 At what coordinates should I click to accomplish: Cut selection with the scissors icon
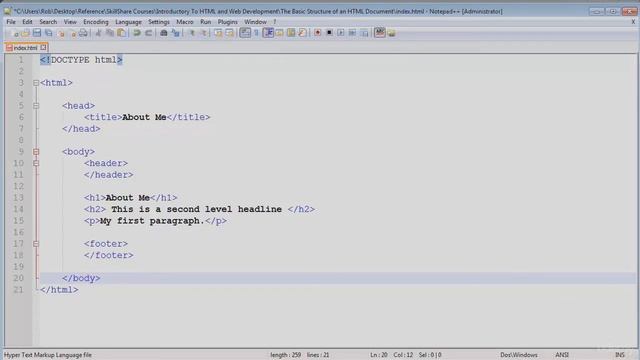98,33
